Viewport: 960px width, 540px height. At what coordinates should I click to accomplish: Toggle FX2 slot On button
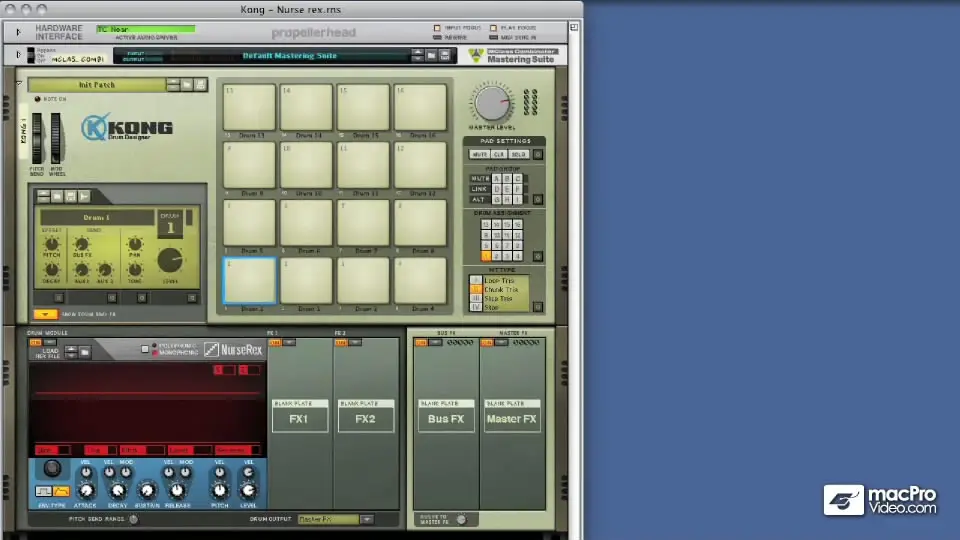(x=340, y=343)
